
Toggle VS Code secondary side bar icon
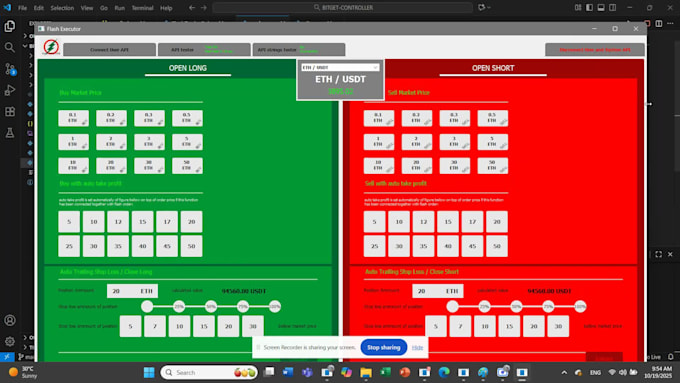point(613,7)
